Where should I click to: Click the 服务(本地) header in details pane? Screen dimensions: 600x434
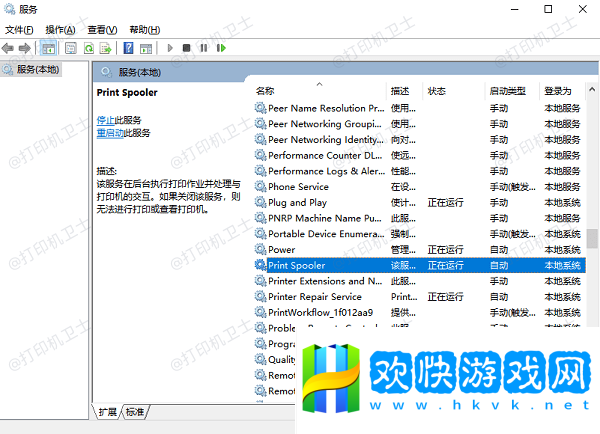click(139, 72)
